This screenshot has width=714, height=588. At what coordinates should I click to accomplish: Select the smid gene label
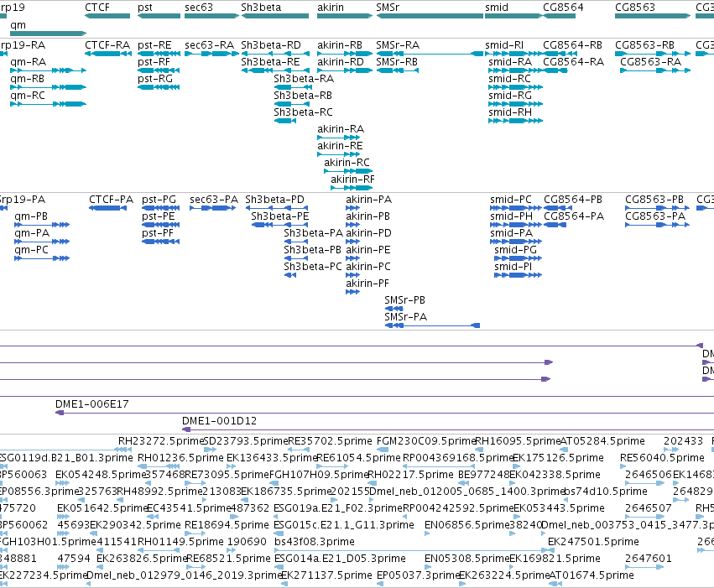[x=497, y=8]
